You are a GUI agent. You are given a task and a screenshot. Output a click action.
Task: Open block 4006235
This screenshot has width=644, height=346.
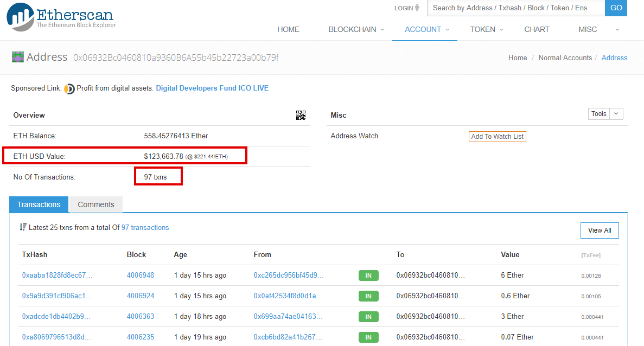(x=141, y=337)
